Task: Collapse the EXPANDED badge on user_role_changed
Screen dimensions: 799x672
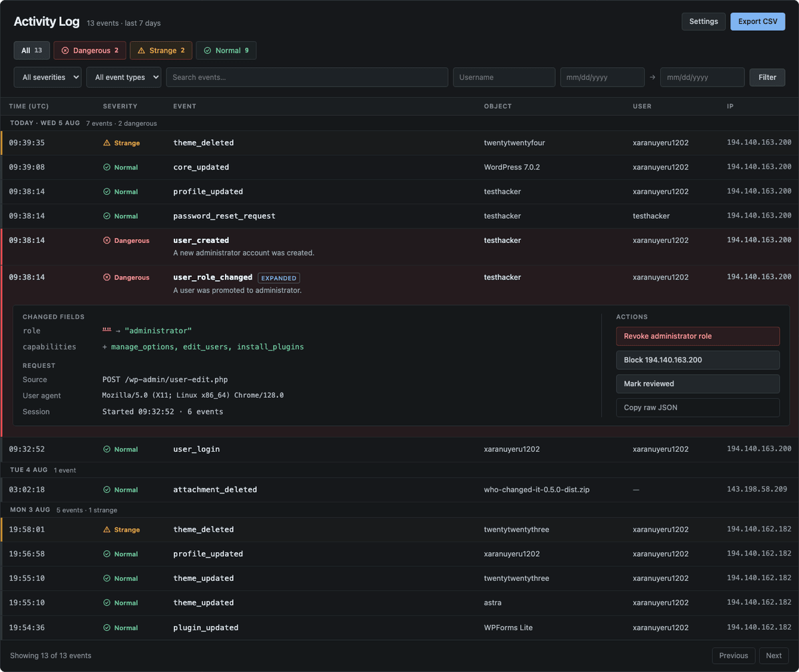Action: click(279, 278)
